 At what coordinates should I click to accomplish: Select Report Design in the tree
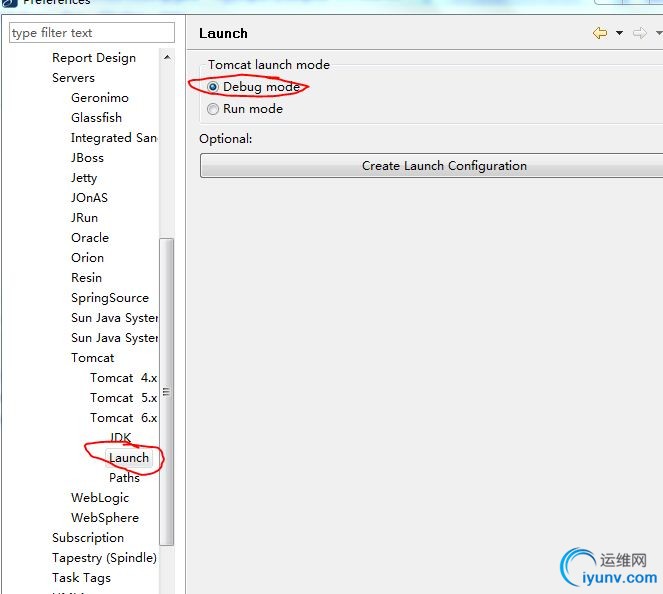[x=94, y=58]
